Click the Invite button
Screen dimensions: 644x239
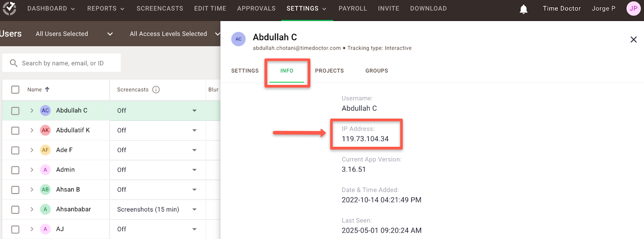click(388, 8)
